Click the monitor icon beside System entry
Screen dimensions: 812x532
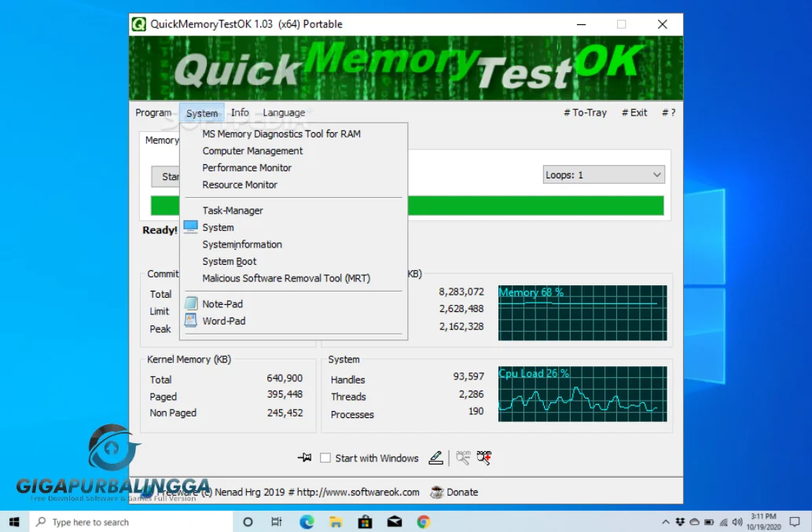coord(190,227)
